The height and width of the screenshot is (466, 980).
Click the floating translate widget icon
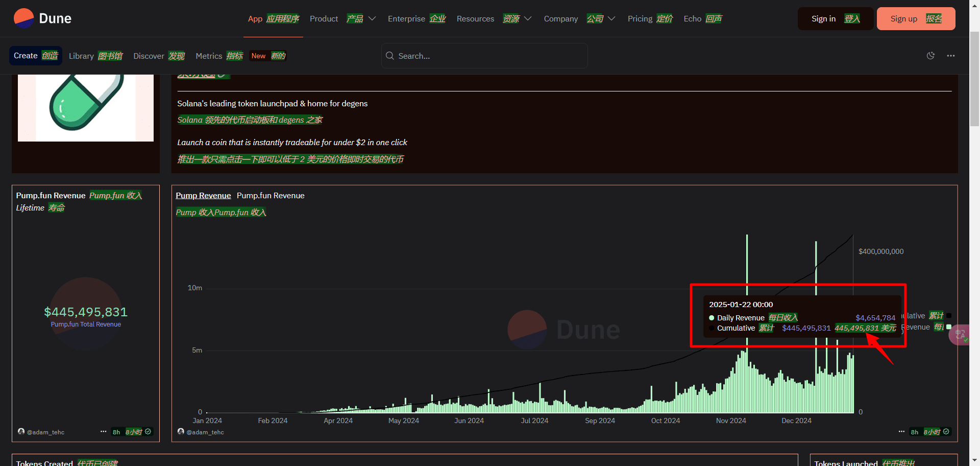point(961,335)
